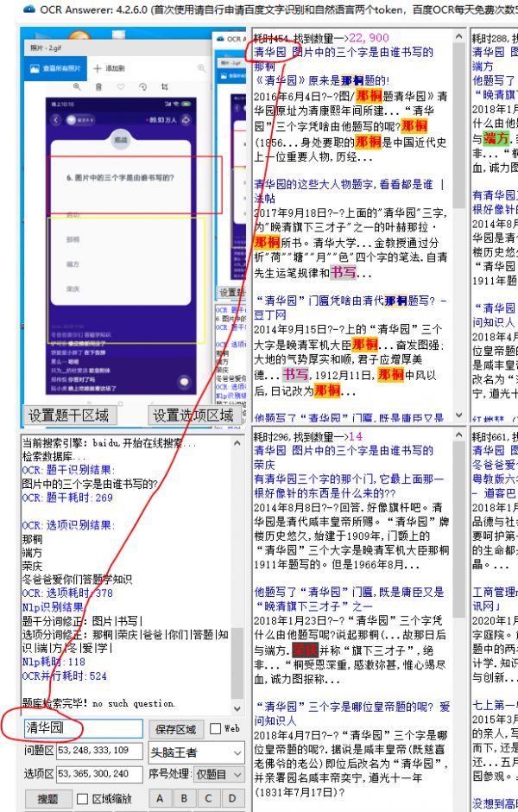Click the zoom magnifier icon in photo viewer
518x812 pixels.
click(77, 87)
